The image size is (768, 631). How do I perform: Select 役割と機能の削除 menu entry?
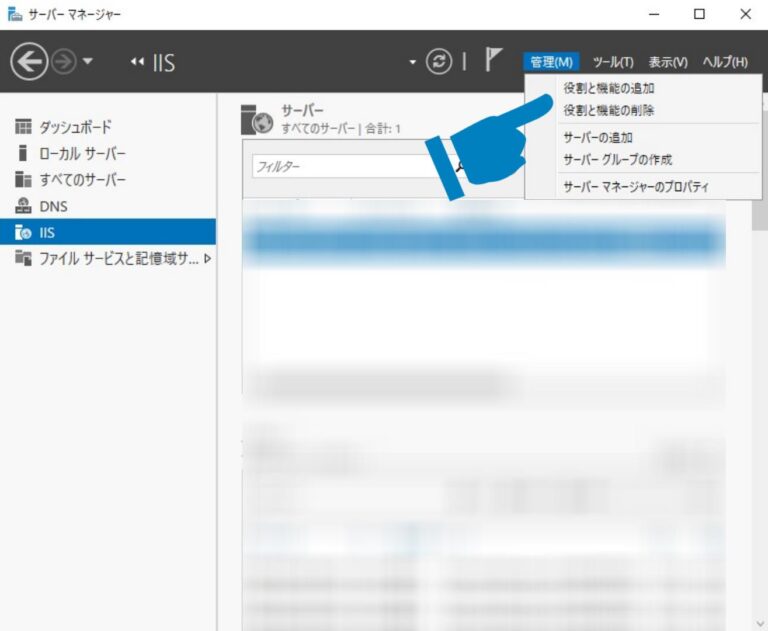pyautogui.click(x=609, y=110)
